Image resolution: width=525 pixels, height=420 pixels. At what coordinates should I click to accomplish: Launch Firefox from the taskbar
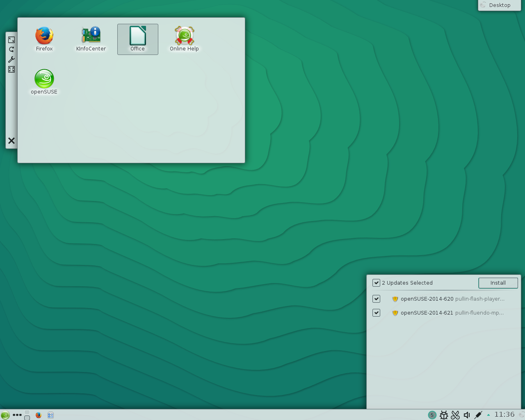[39, 415]
